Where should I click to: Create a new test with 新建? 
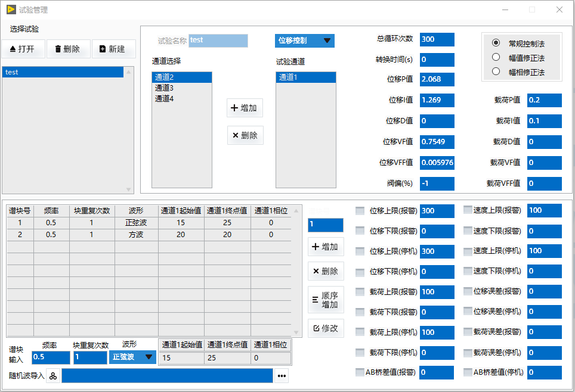pos(113,49)
